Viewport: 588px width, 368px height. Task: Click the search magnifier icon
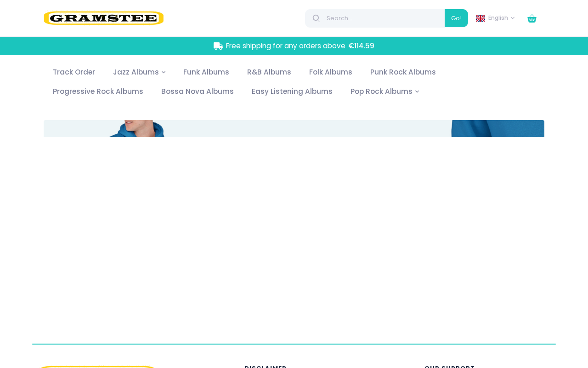316,18
